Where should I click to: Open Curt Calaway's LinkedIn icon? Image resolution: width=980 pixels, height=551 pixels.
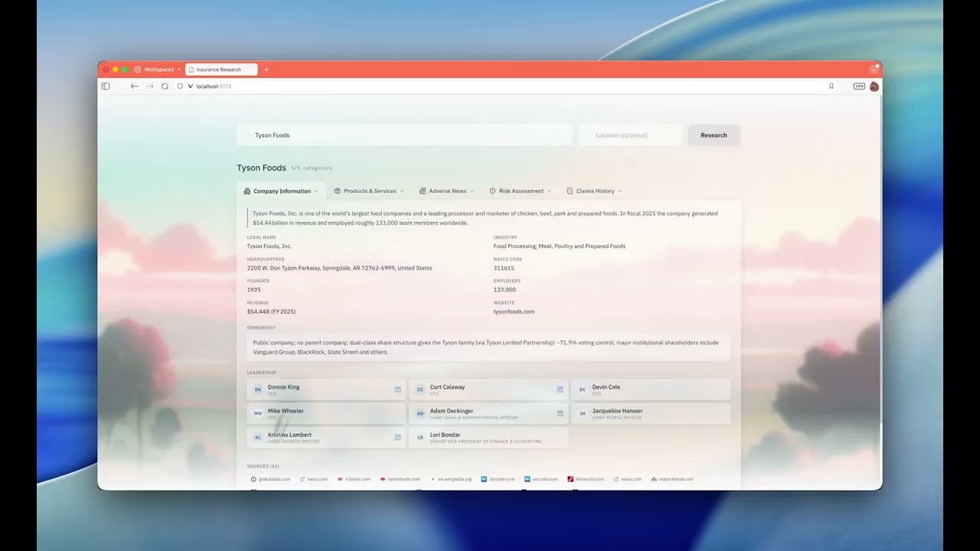coord(560,390)
